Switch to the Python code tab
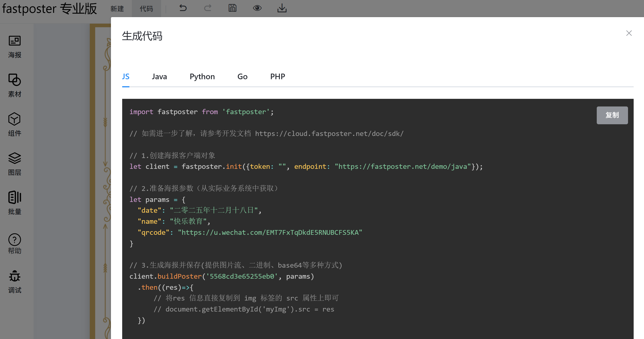This screenshot has width=644, height=339. coord(202,77)
